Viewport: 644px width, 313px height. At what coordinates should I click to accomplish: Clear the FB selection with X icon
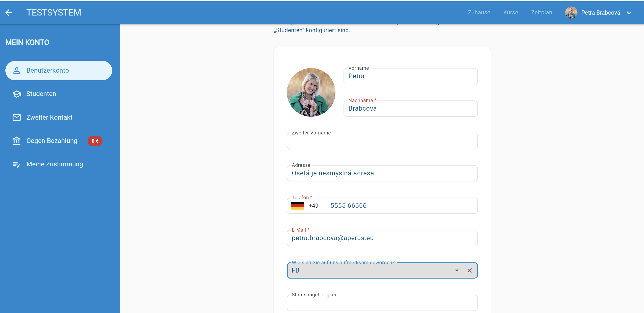pos(469,271)
